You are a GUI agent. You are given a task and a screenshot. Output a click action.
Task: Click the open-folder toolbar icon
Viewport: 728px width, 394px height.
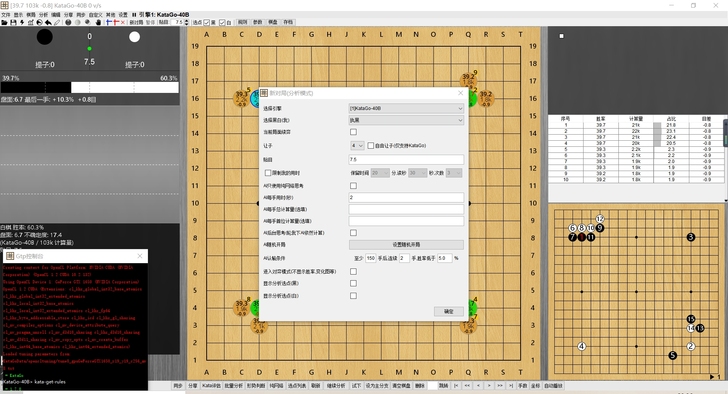pyautogui.click(x=4, y=22)
